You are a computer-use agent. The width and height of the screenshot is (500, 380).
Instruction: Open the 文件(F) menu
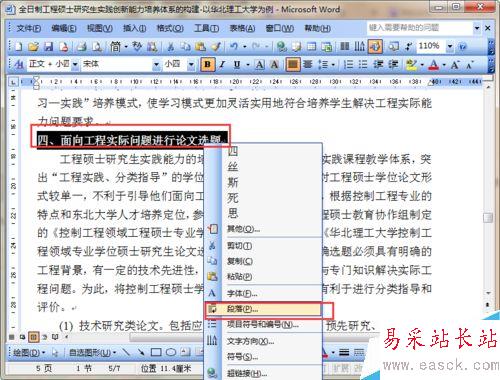pos(29,28)
